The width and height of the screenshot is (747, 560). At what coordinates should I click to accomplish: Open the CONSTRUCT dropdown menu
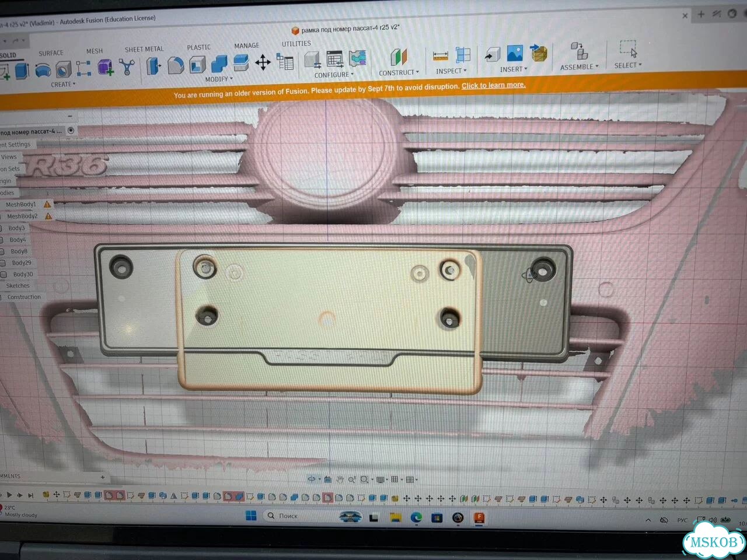click(x=399, y=73)
